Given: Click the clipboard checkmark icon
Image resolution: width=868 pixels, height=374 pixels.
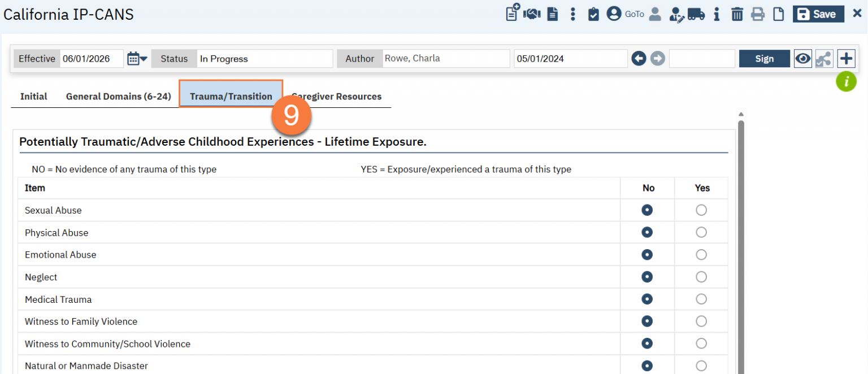Looking at the screenshot, I should click(593, 14).
